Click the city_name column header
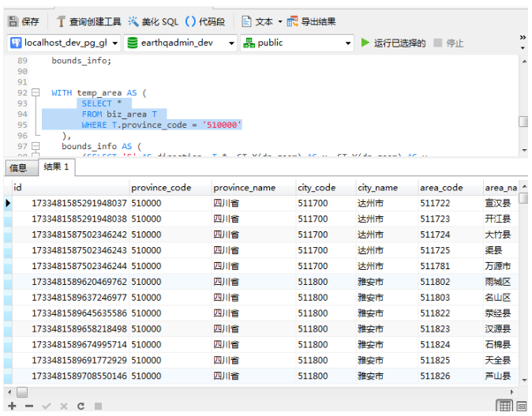This screenshot has height=416, width=532. pyautogui.click(x=387, y=188)
